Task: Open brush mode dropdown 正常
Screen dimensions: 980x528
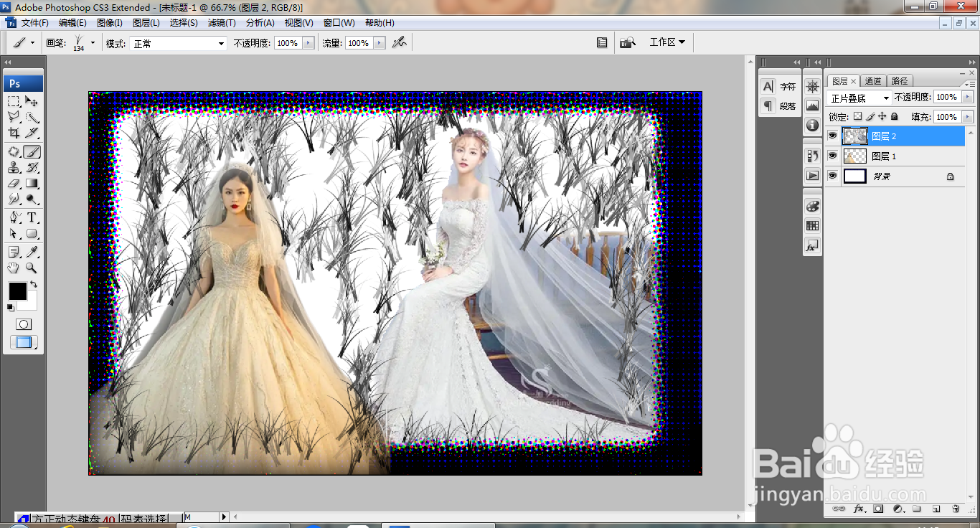Action: point(179,44)
